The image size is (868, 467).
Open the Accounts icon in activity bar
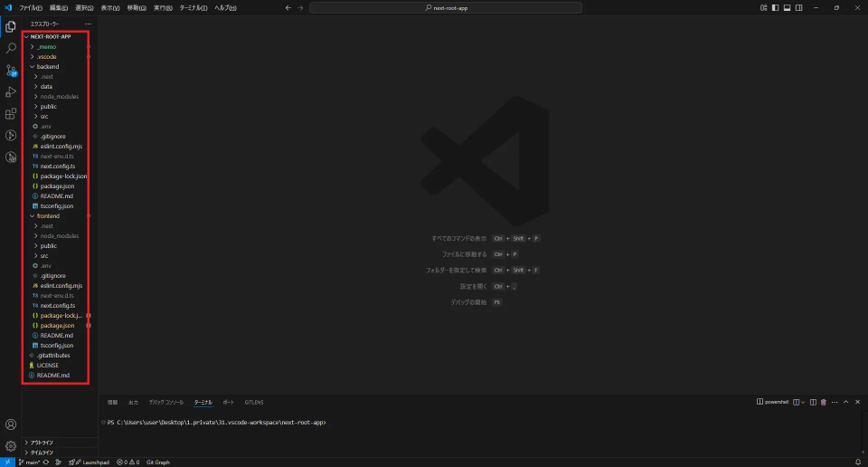(11, 424)
